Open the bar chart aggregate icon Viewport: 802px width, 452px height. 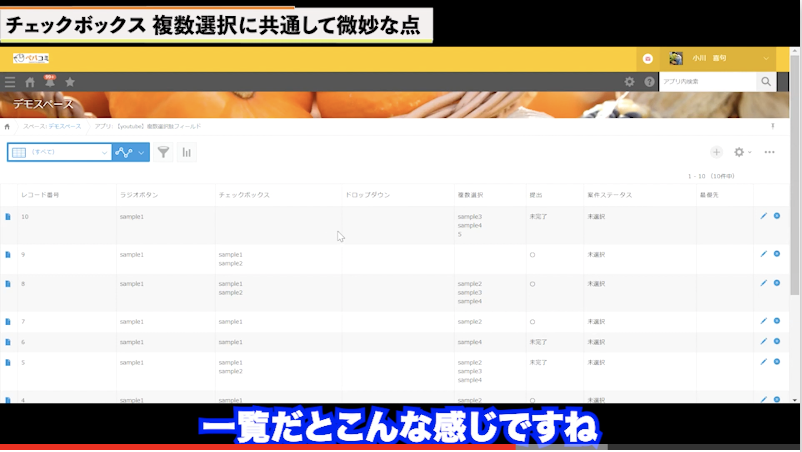click(186, 152)
